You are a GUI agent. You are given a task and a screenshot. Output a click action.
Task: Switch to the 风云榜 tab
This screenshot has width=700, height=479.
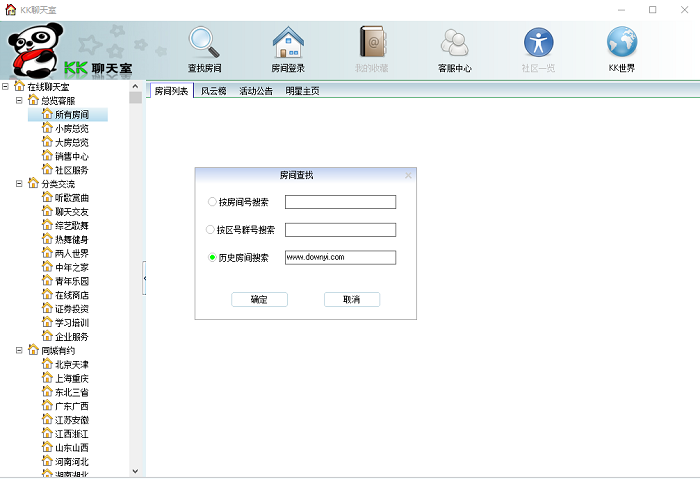[213, 91]
